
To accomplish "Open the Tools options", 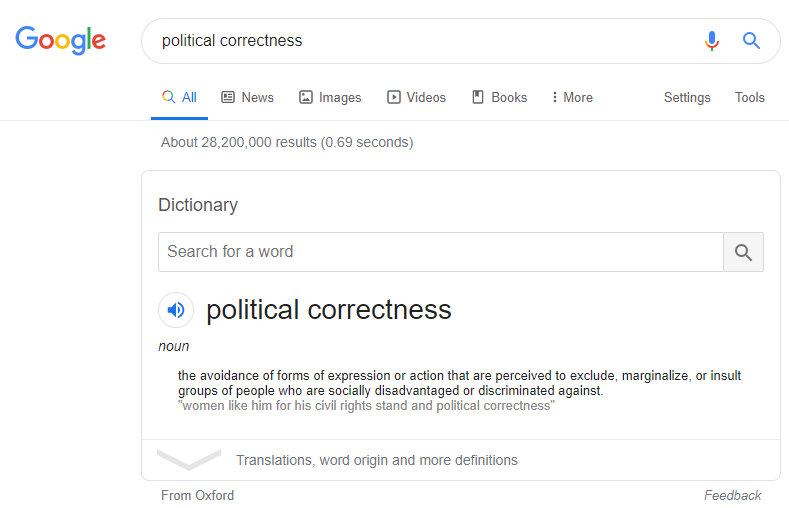I will coord(749,97).
